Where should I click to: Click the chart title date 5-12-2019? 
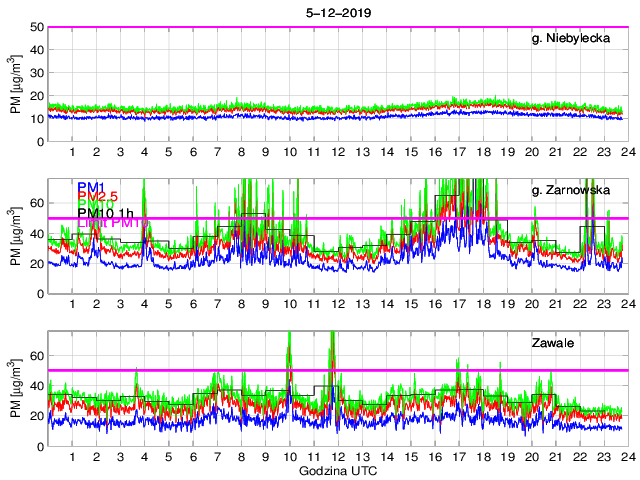pyautogui.click(x=335, y=12)
